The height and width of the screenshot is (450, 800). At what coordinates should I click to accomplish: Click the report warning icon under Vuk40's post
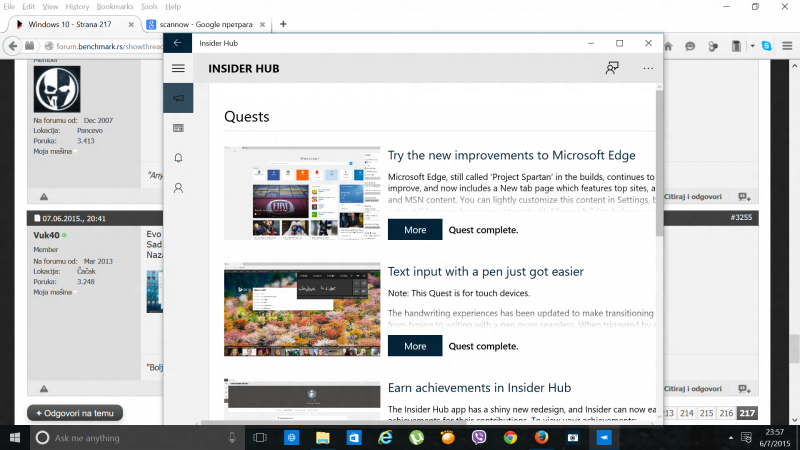point(44,389)
